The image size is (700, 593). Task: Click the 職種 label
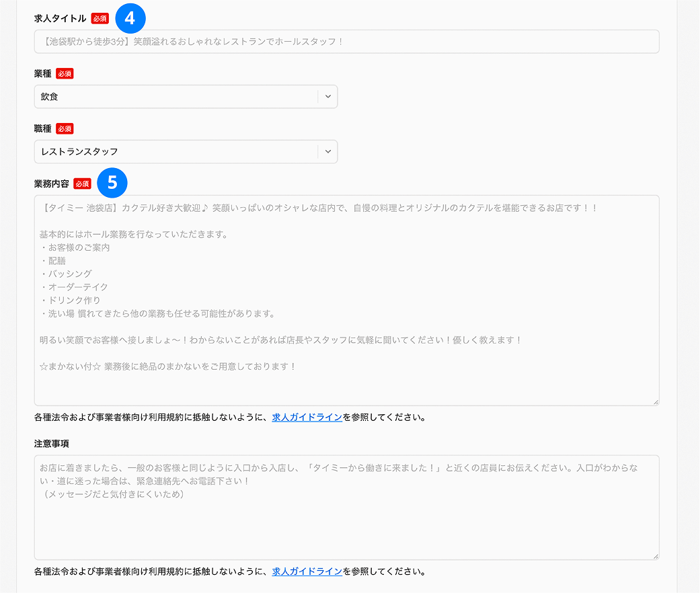[43, 128]
